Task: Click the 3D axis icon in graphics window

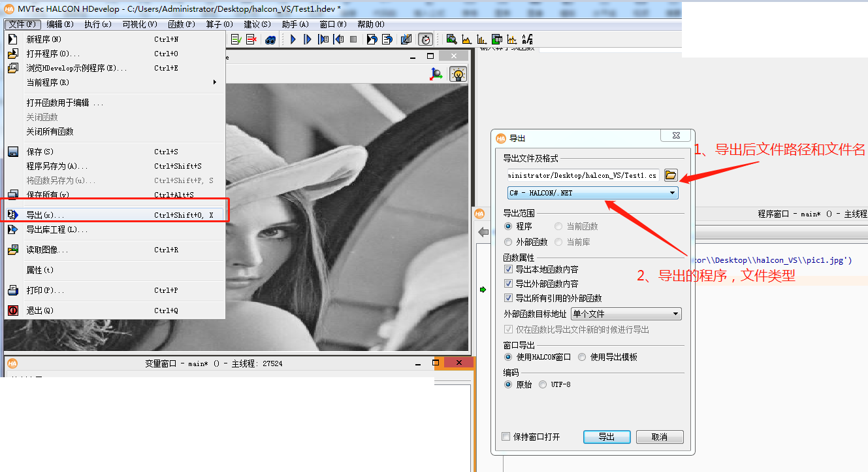Action: (436, 74)
